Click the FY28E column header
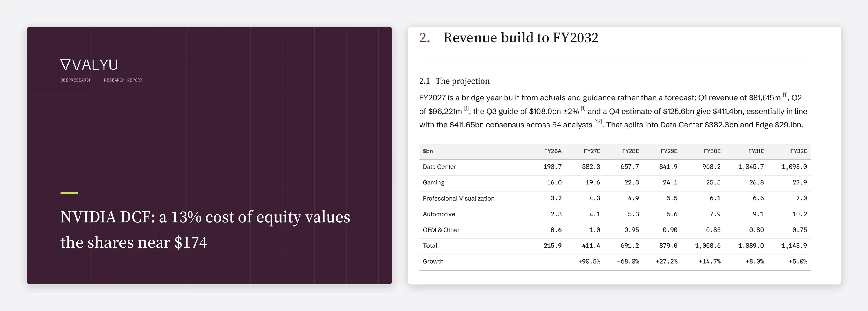868x311 pixels. tap(630, 151)
